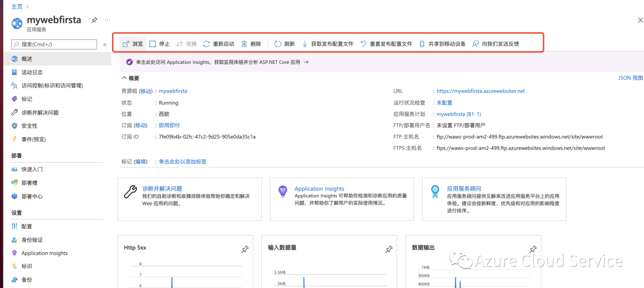Open the 诊断并解决问题 card
Viewport: 644px width, 288px height.
pyautogui.click(x=190, y=199)
